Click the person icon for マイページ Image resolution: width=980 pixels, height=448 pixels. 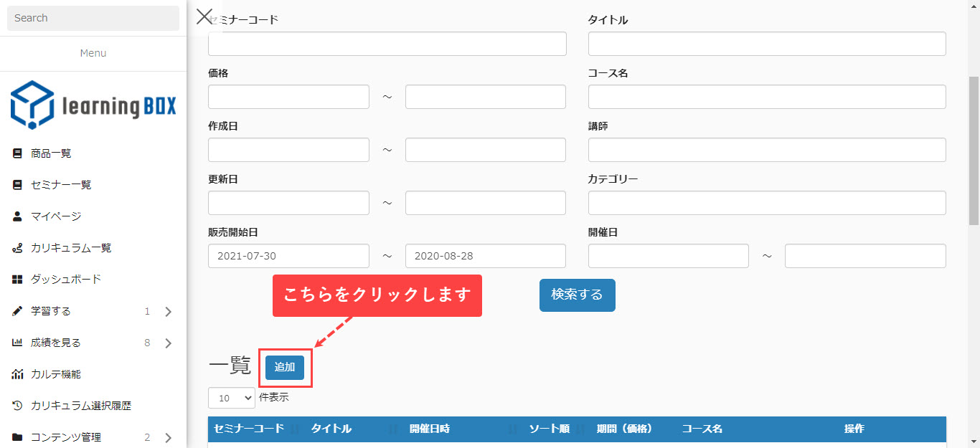tap(17, 216)
